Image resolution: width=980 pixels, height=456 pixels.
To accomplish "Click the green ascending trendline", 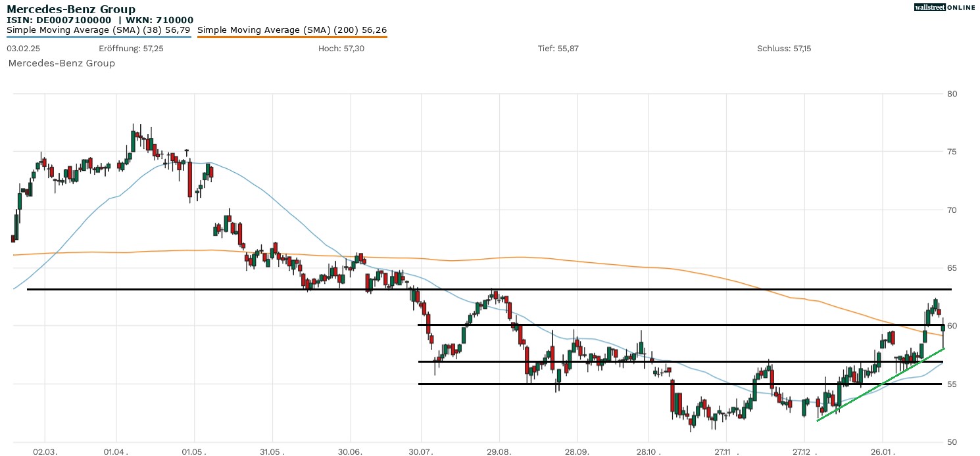I will click(881, 384).
